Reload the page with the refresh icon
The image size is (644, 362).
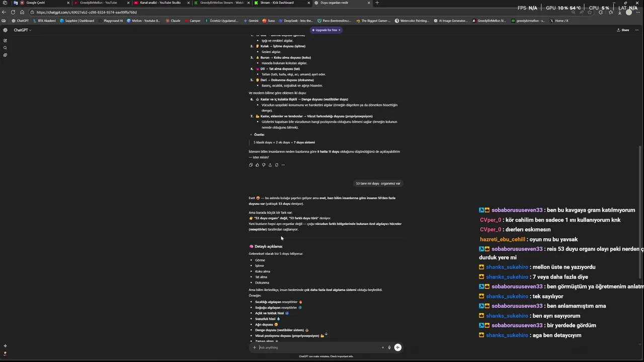13,12
